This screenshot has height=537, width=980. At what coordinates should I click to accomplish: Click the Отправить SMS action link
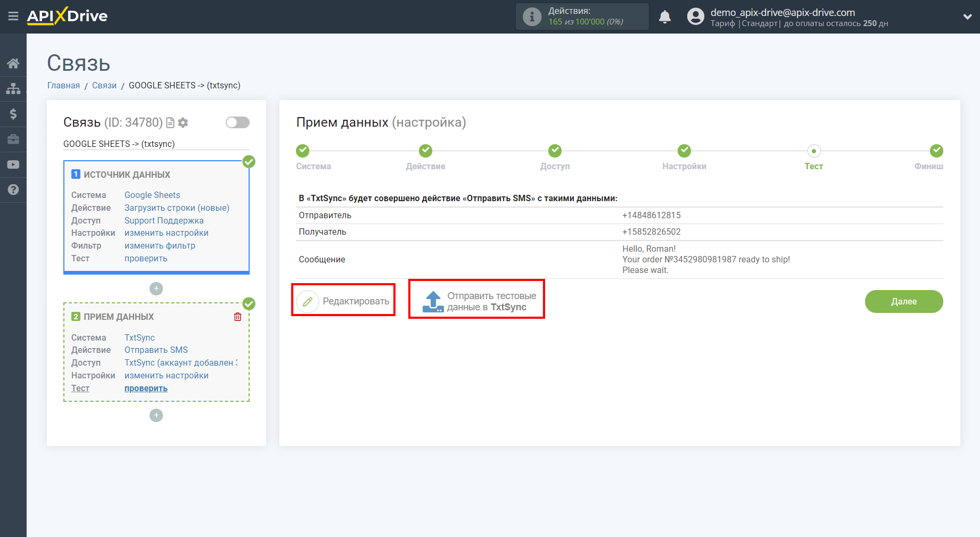pos(156,350)
